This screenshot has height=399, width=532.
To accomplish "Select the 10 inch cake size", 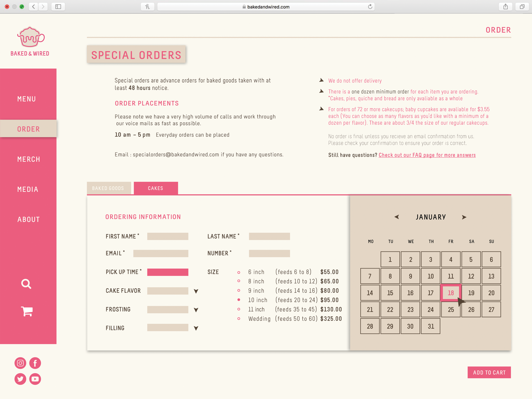I will pos(239,300).
